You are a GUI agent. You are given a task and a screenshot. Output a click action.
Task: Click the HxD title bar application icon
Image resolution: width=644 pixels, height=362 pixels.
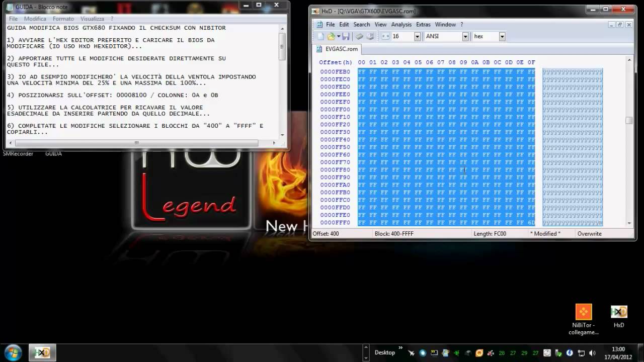315,11
